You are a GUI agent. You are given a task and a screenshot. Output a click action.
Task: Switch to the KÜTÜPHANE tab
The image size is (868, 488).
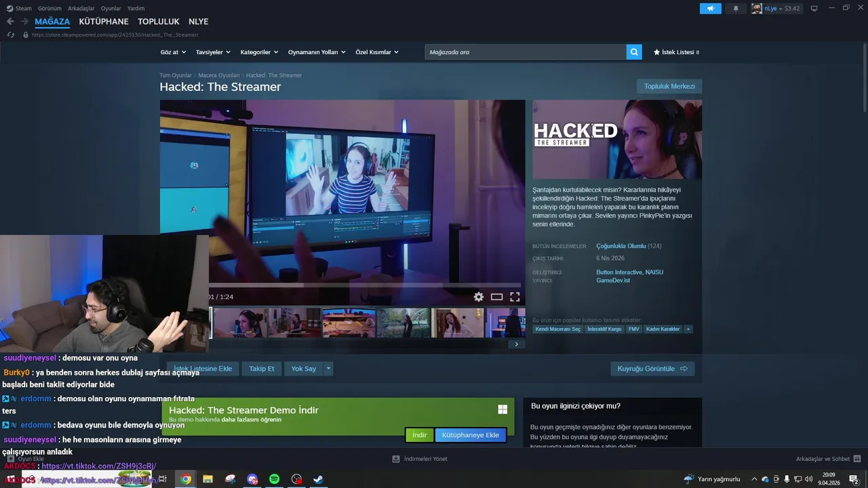104,22
